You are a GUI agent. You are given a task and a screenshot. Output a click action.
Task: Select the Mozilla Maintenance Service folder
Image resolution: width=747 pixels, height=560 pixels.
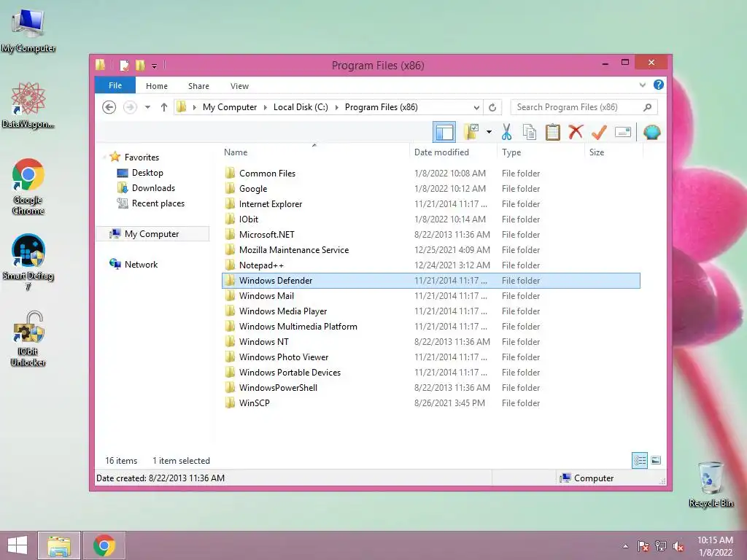pos(430,250)
